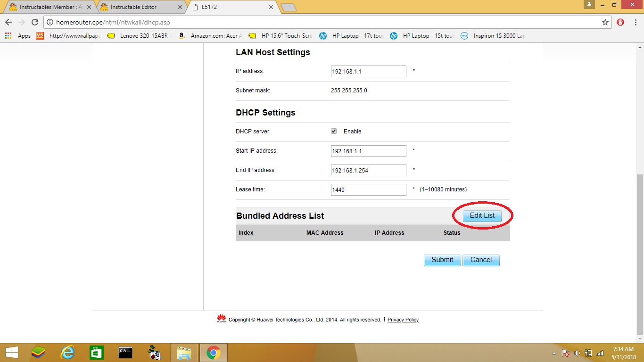Open File Explorer from the taskbar
Viewport: 644px width, 362px height.
pos(184,353)
